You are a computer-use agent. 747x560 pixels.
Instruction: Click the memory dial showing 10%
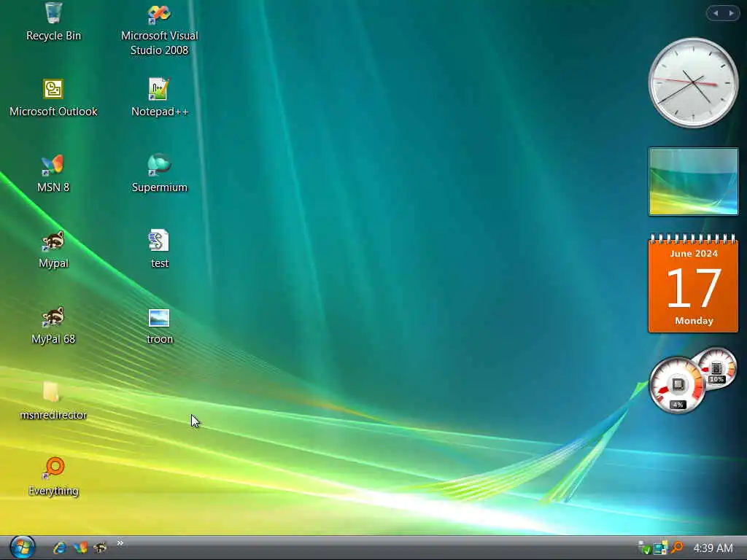716,368
